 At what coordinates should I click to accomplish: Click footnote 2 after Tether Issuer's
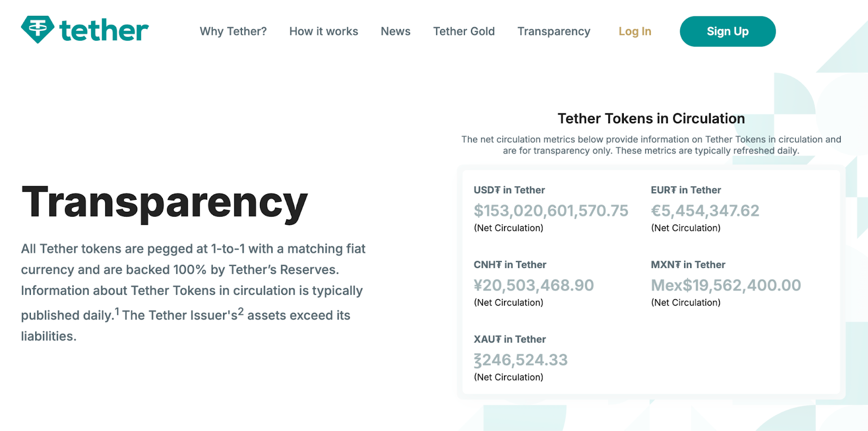[241, 312]
